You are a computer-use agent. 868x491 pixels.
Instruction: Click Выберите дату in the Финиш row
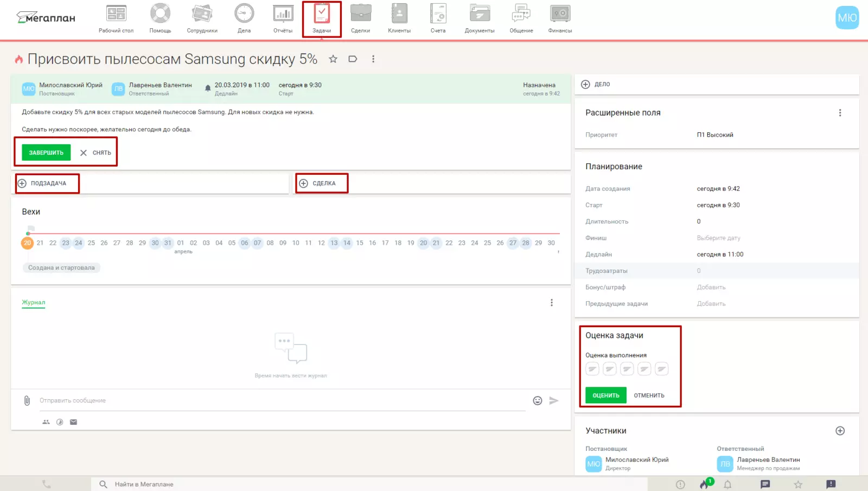718,238
